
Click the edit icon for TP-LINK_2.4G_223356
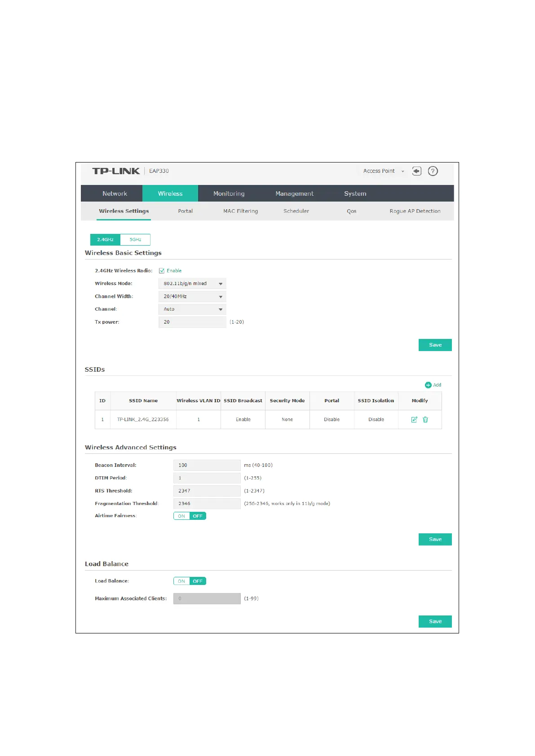(414, 419)
